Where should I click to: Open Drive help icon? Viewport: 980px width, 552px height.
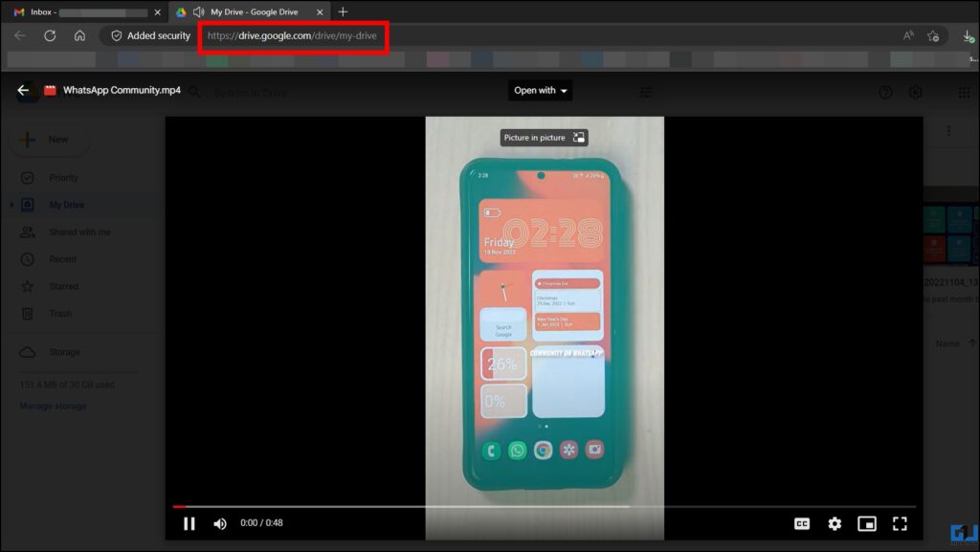coord(885,93)
